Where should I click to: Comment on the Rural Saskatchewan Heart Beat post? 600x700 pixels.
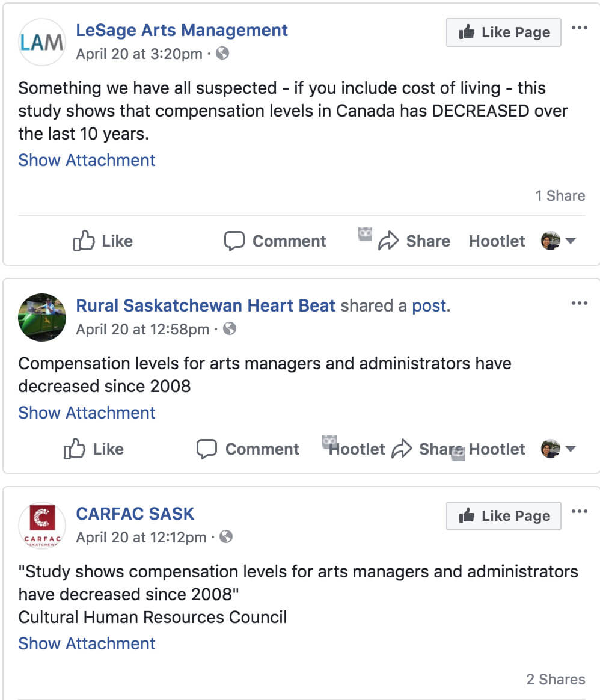(248, 449)
